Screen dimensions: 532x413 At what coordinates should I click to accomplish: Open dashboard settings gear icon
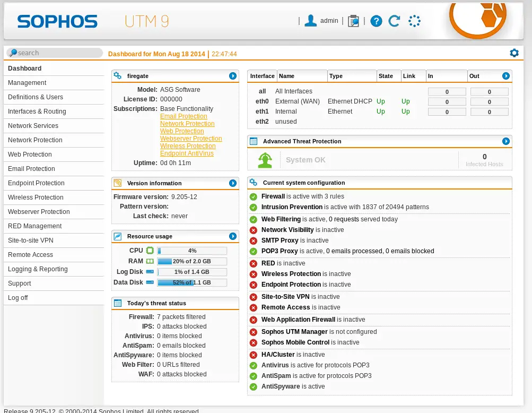click(514, 53)
